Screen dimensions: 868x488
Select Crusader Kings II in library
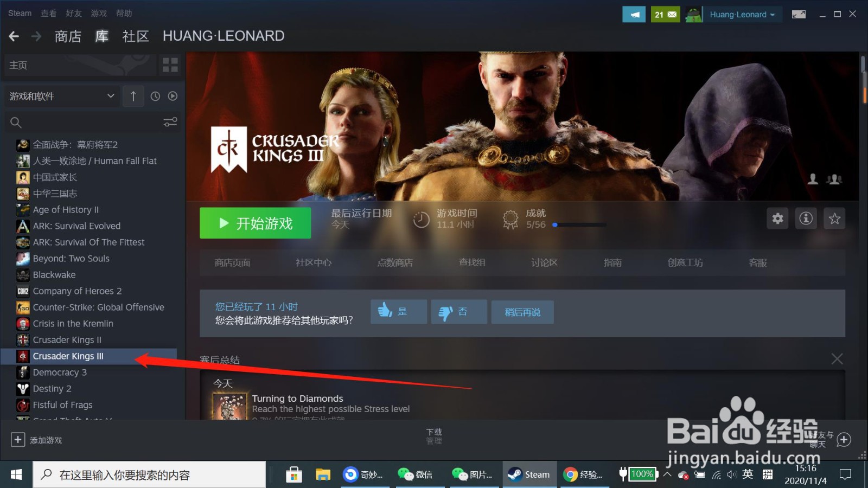click(x=89, y=340)
